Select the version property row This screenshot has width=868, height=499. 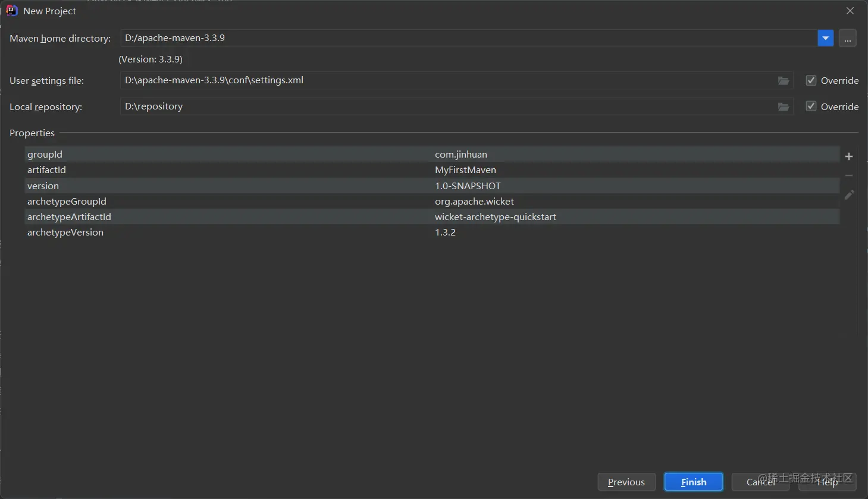pyautogui.click(x=432, y=186)
